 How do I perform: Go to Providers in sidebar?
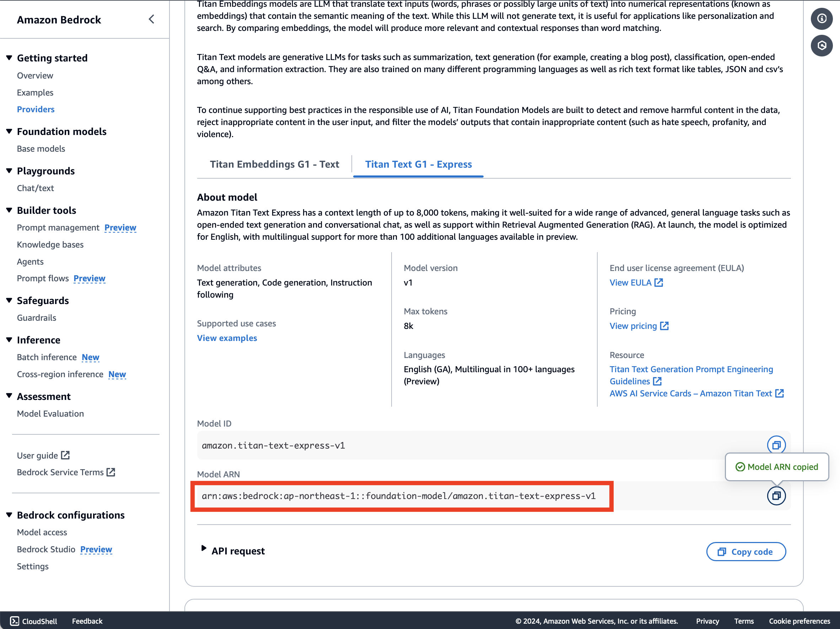coord(36,109)
